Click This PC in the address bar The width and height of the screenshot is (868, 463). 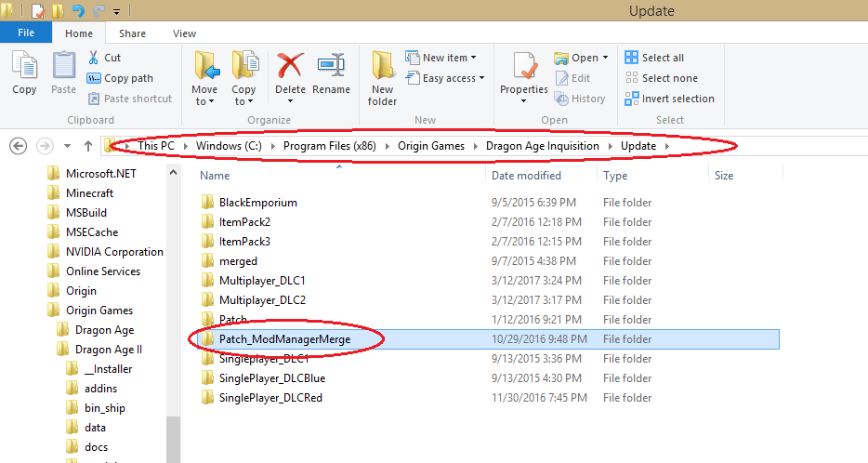pyautogui.click(x=156, y=146)
